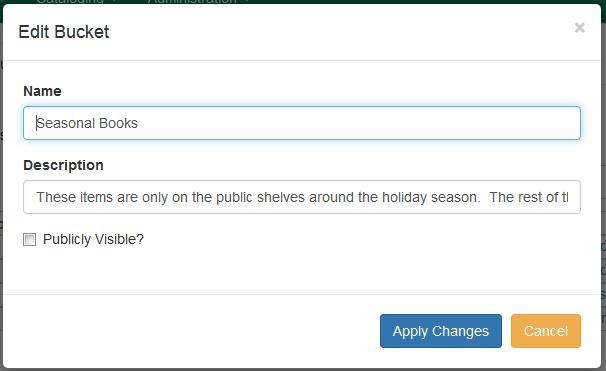Click the 'Publicly Visible?' label text
Screen dimensions: 606x371
tap(93, 239)
